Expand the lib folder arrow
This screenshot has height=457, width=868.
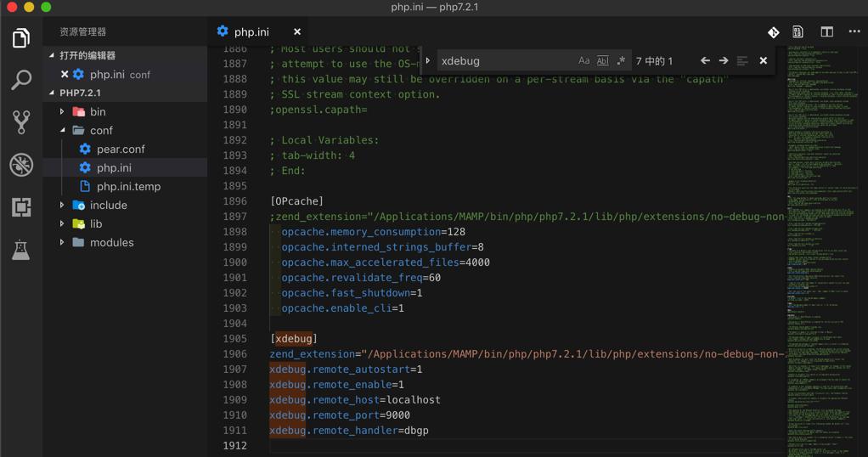[62, 223]
